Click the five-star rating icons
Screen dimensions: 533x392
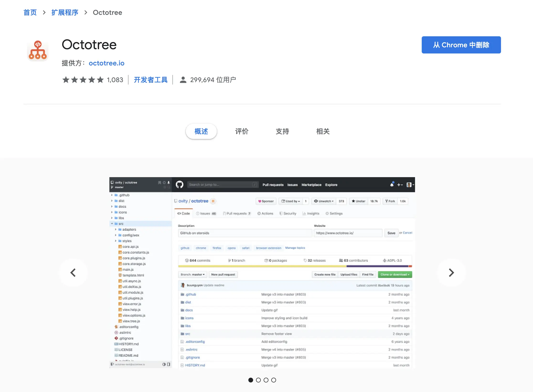(83, 80)
